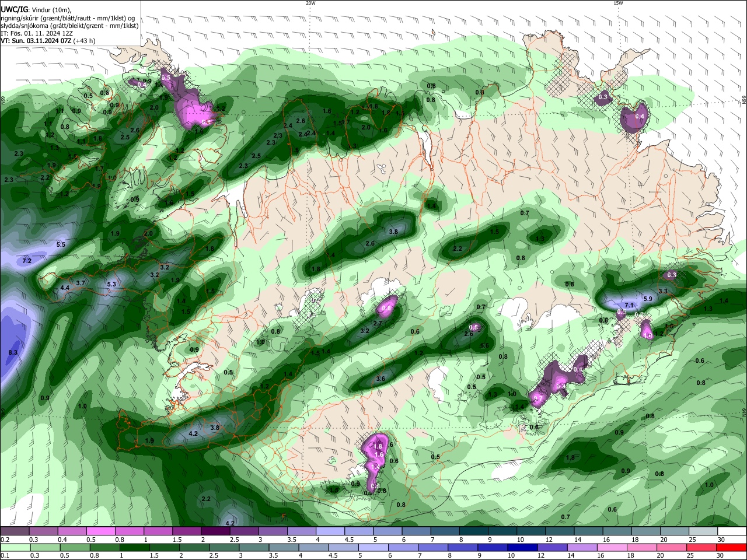Click the white 30 swatch in top legend row
The width and height of the screenshot is (747, 560).
pos(732,531)
